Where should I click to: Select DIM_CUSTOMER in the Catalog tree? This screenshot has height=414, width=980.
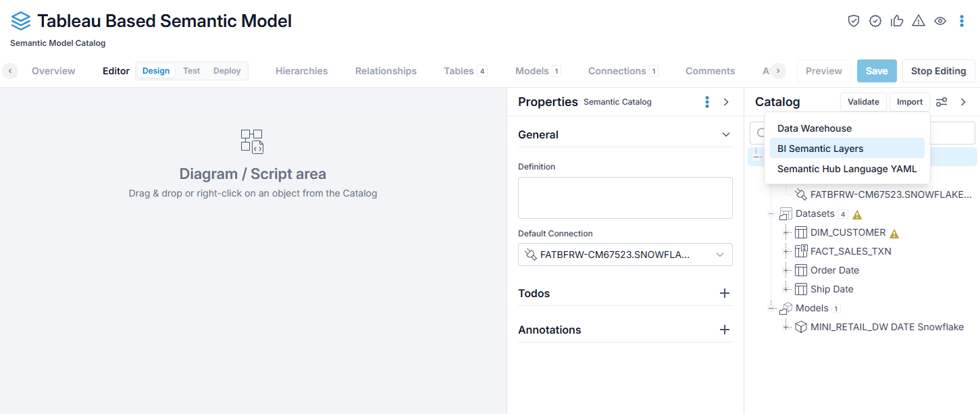(x=848, y=232)
